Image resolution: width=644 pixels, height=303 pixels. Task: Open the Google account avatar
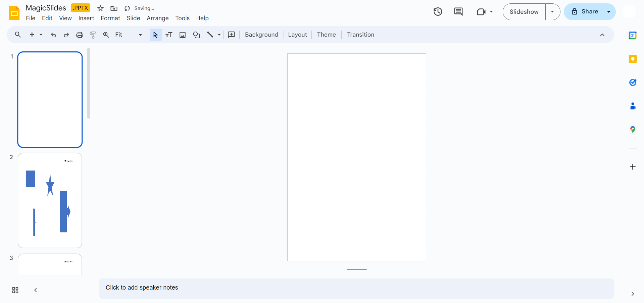click(629, 12)
